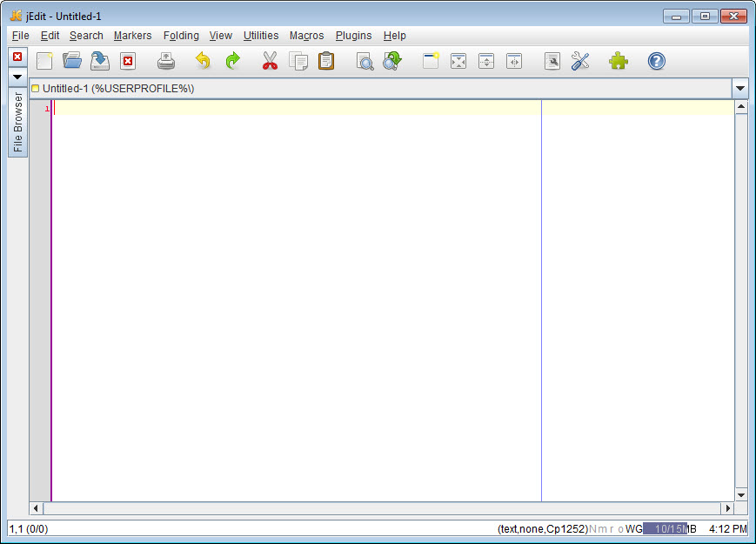
Task: Click the 10/15MB memory usage indicator
Action: pos(670,528)
